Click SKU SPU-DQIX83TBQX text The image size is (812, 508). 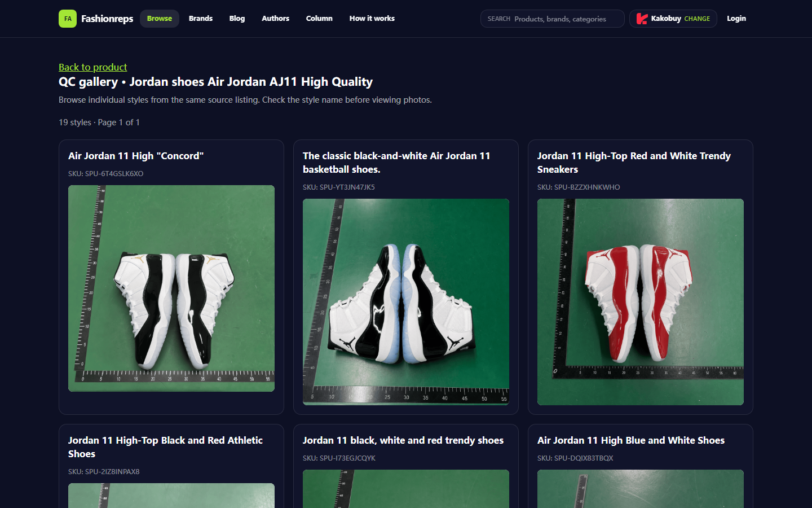[575, 458]
